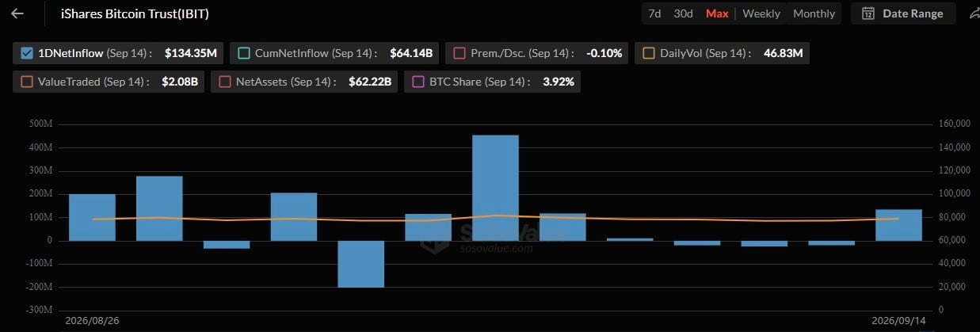980x332 pixels.
Task: Turn on the NetAssets checkbox
Action: point(223,82)
